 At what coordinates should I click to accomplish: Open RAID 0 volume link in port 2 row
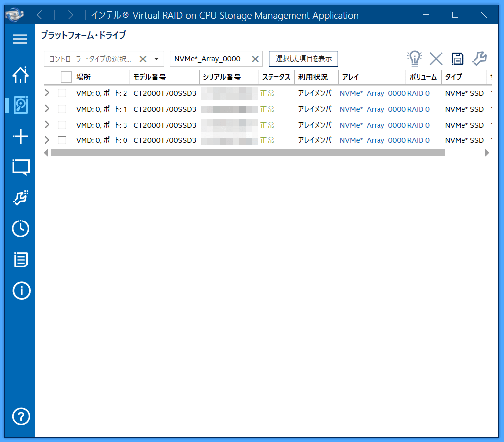coord(418,93)
